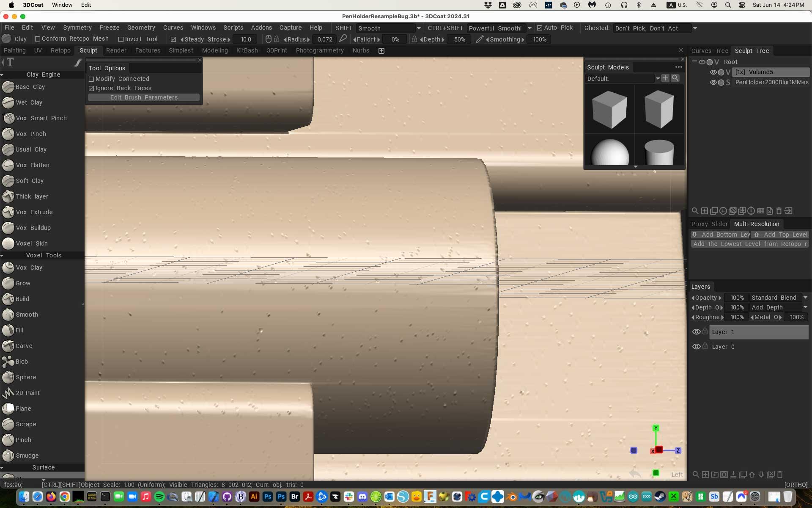Hide Layer 1 with its eye icon
812x508 pixels.
[x=696, y=332]
